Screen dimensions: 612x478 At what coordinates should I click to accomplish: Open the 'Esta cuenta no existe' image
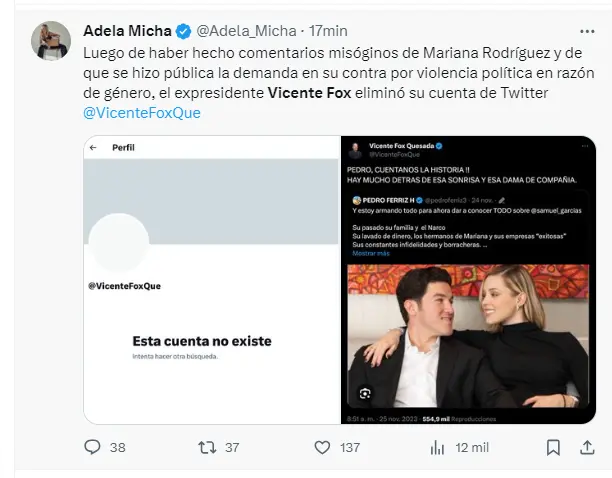(x=211, y=279)
